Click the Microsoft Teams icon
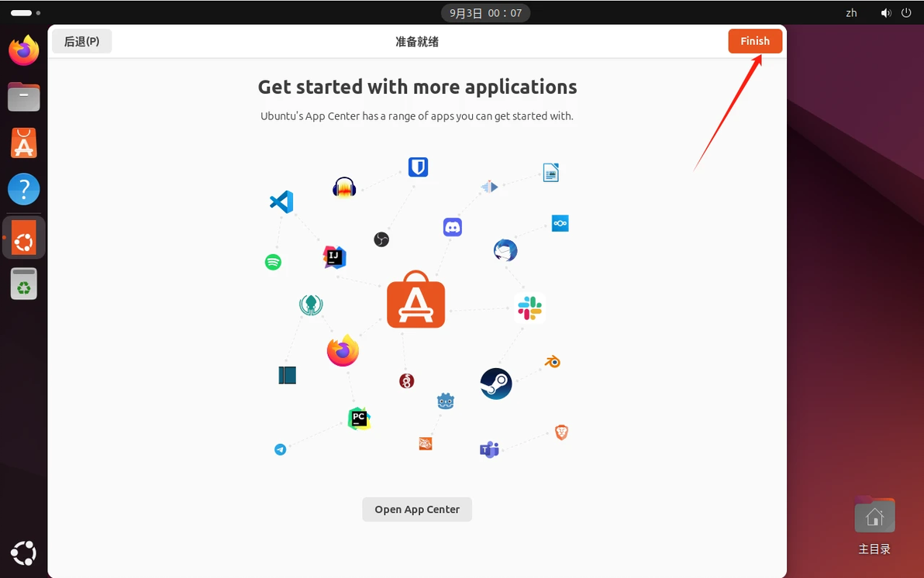 (489, 449)
